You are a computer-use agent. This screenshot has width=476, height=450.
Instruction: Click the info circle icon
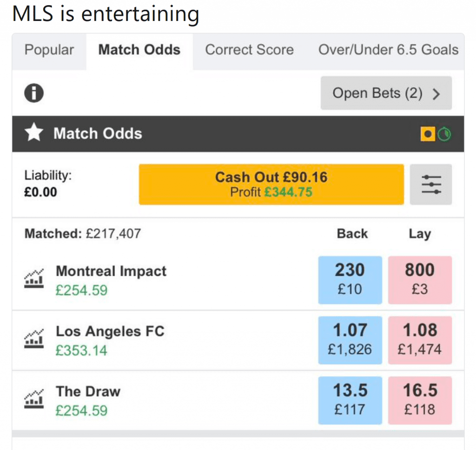[34, 93]
